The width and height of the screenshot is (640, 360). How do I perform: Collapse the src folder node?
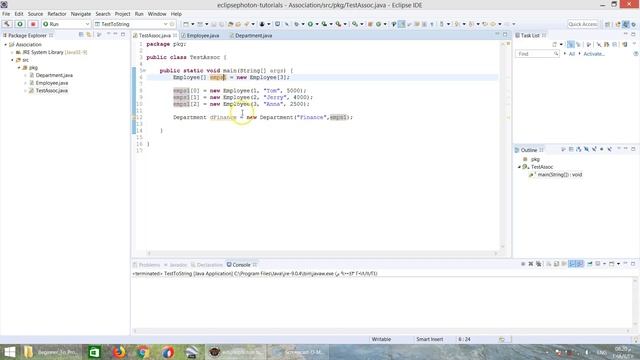point(12,60)
